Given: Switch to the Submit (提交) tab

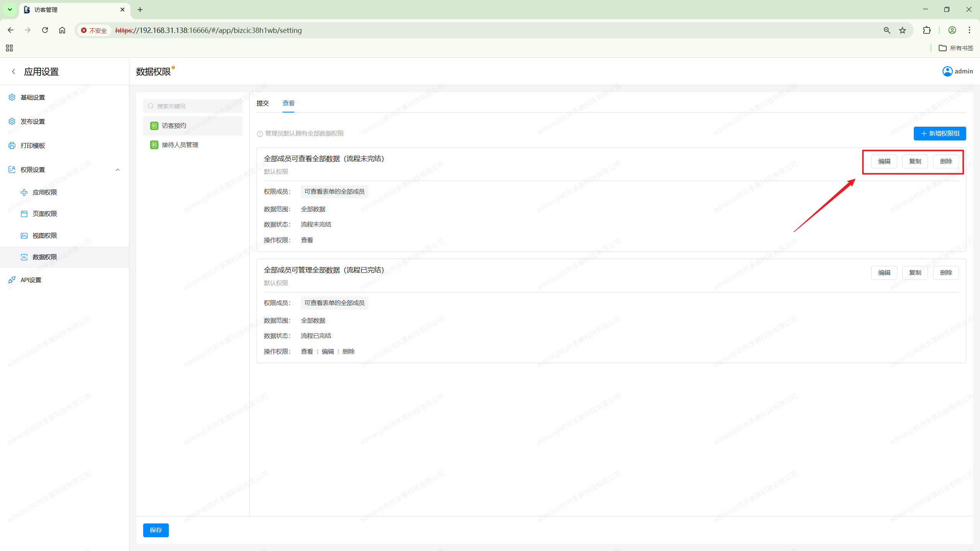Looking at the screenshot, I should [x=263, y=103].
